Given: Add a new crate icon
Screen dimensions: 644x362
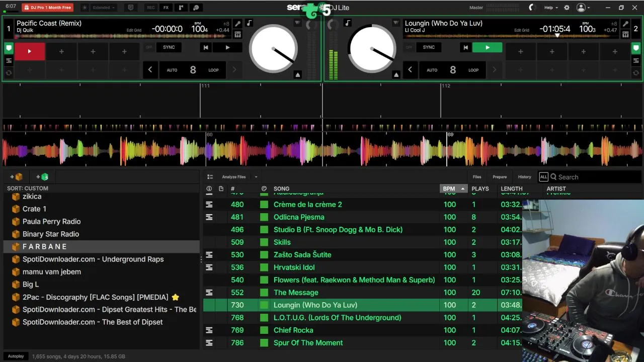Looking at the screenshot, I should pyautogui.click(x=16, y=176).
